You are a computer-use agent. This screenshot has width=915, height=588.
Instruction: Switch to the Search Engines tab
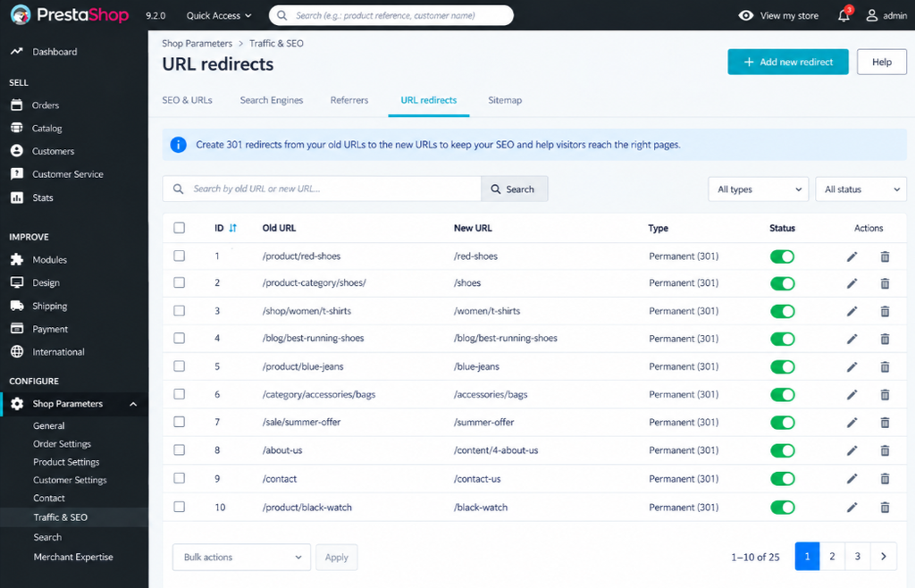coord(272,100)
